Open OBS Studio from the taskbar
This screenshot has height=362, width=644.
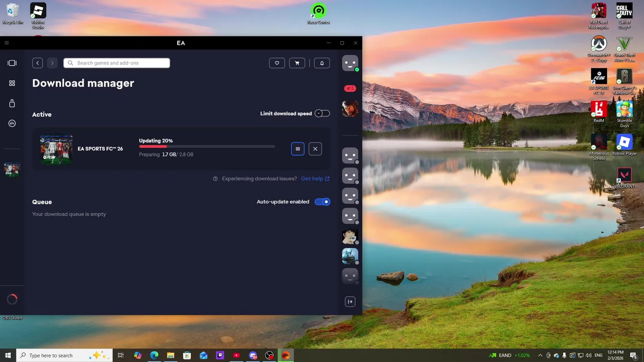(269, 355)
